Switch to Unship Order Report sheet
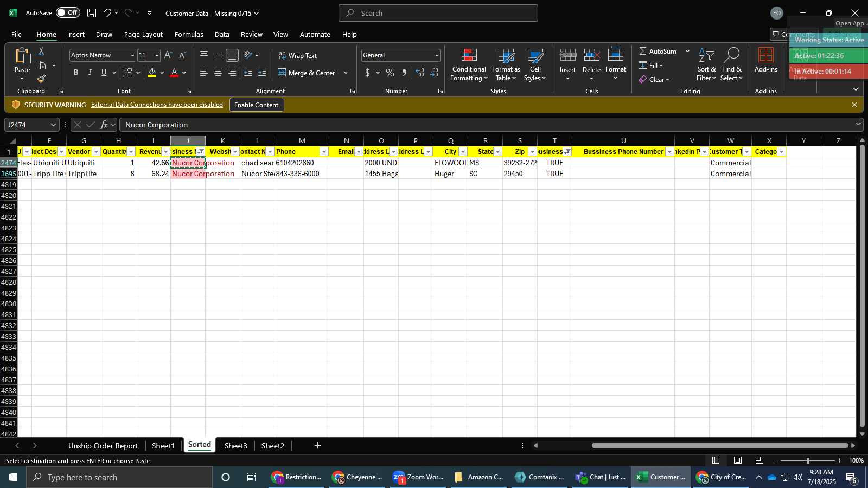 103,446
